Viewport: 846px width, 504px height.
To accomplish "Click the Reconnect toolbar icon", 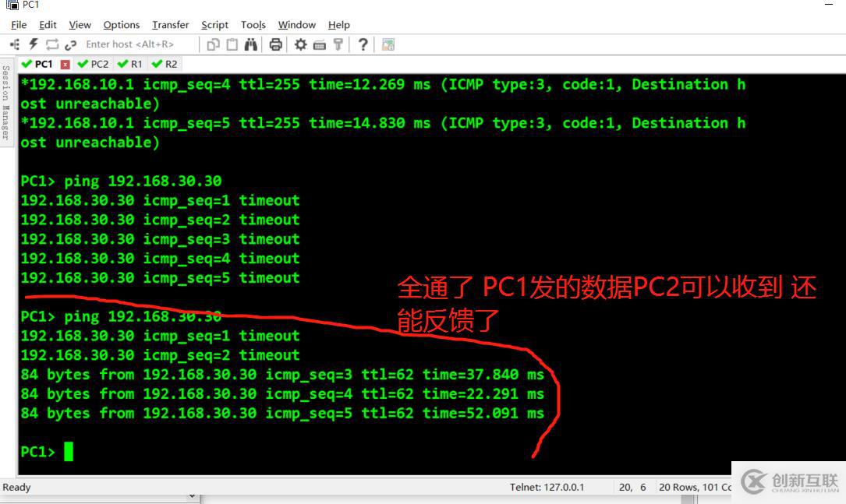I will [x=51, y=44].
